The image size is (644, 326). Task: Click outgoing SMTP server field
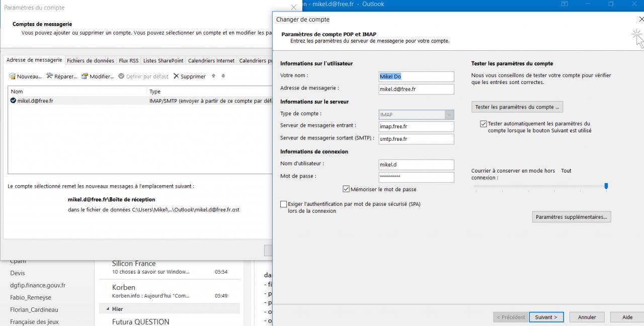(x=417, y=139)
